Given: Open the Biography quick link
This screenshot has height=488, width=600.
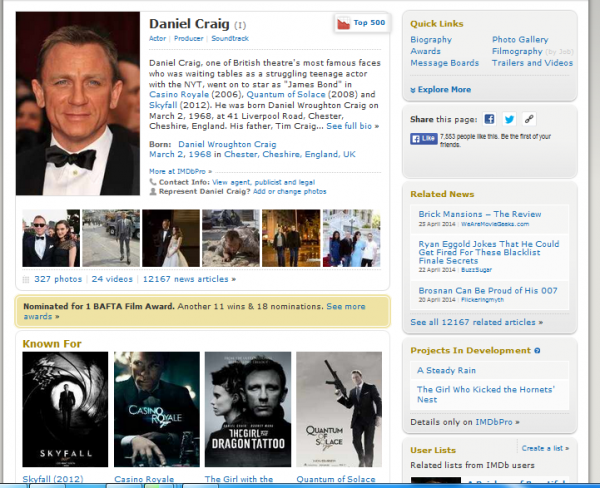Looking at the screenshot, I should [431, 39].
